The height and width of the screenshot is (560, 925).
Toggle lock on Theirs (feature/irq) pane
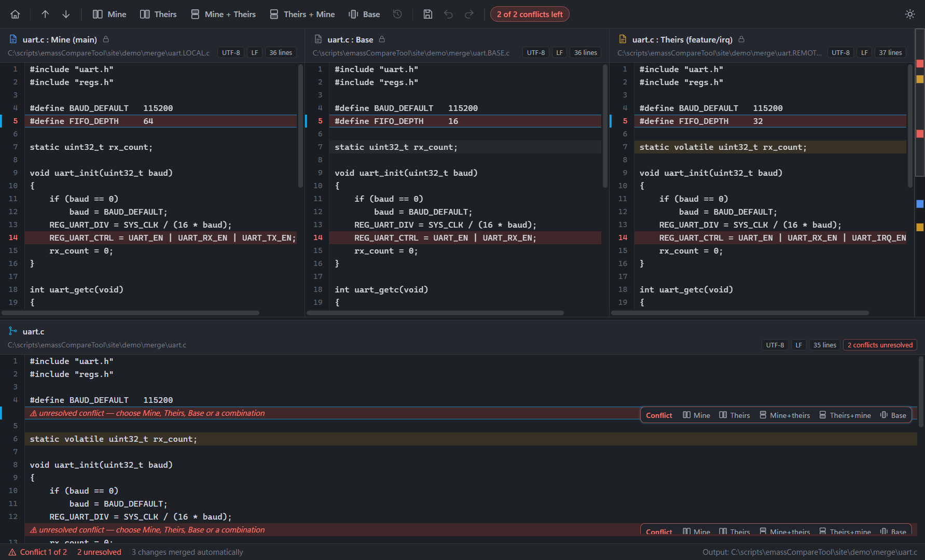tap(741, 39)
